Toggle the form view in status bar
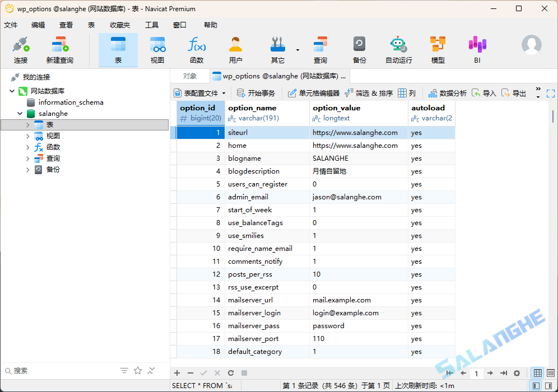Screen dimensions: 558x392 point(551,373)
